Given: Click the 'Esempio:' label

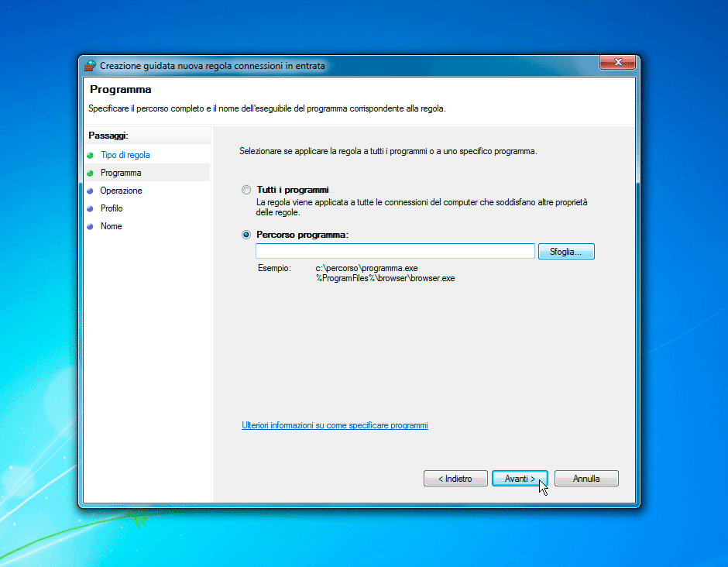Looking at the screenshot, I should (x=274, y=268).
